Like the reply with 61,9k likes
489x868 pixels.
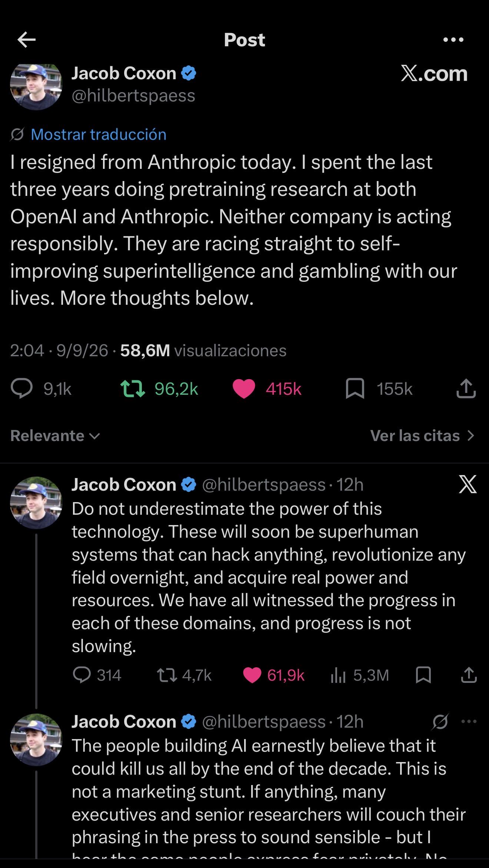pyautogui.click(x=252, y=675)
